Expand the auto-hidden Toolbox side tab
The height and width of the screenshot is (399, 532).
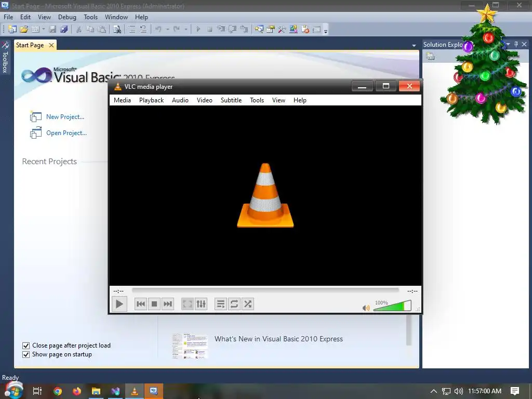coord(5,57)
